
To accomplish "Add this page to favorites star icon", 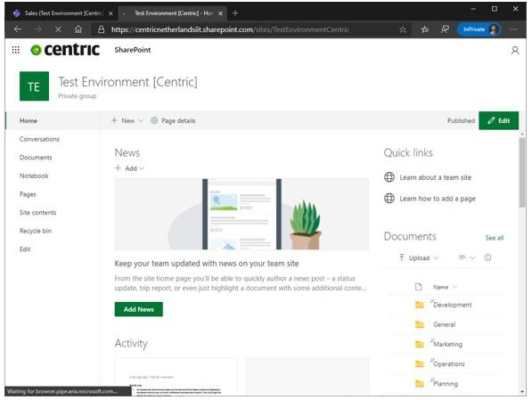I will click(x=403, y=30).
